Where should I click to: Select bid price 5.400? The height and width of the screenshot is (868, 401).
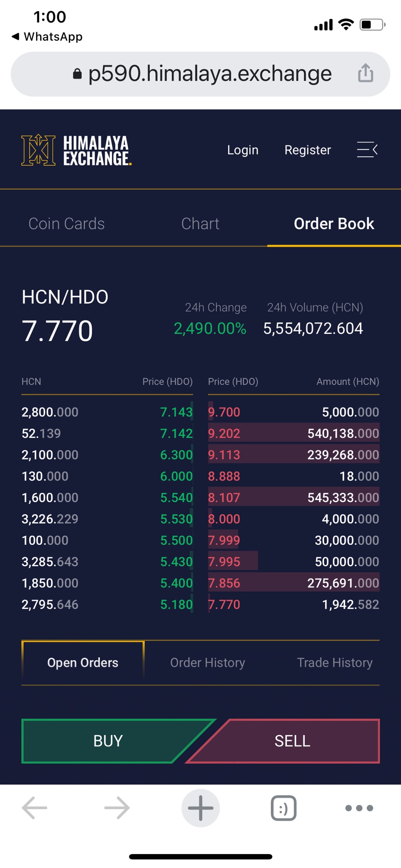coord(176,583)
